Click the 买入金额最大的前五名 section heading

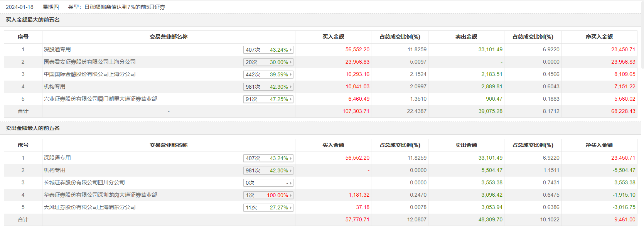pos(33,20)
